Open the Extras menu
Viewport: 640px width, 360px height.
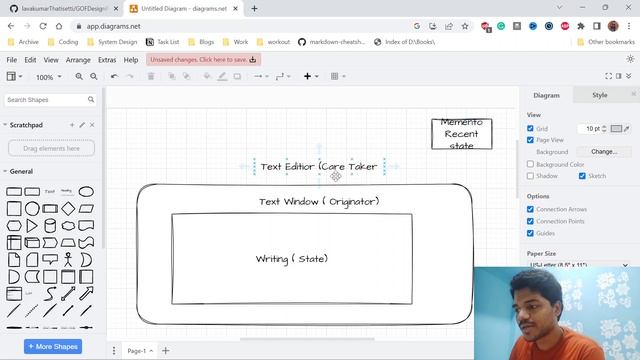[x=107, y=60]
